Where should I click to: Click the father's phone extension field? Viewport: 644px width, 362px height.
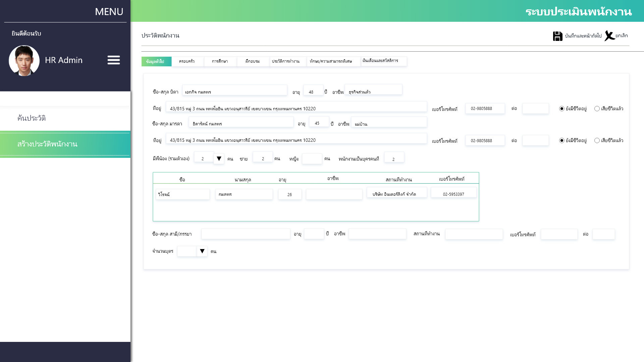point(536,109)
